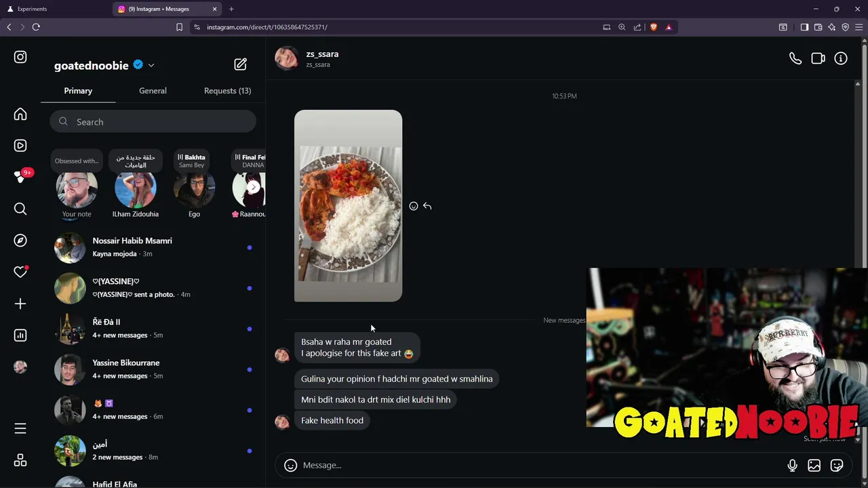Image resolution: width=868 pixels, height=488 pixels.
Task: Share the page from the address bar
Action: tap(637, 27)
